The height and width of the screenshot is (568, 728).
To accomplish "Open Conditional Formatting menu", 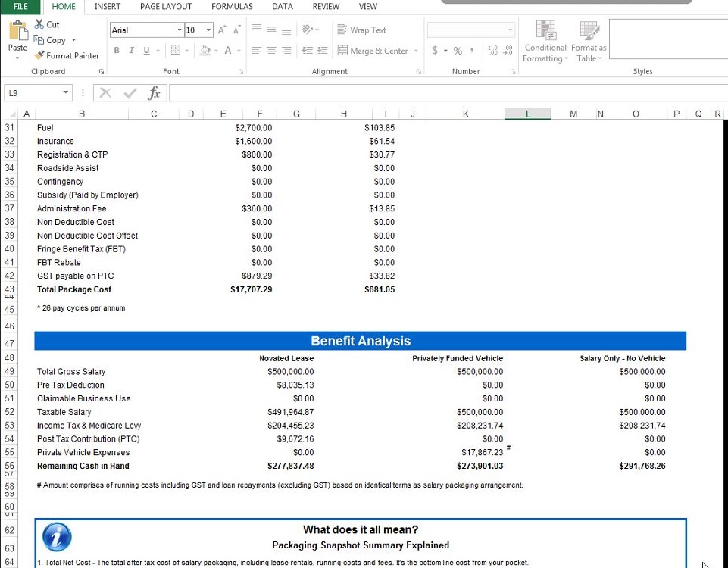I will point(545,42).
